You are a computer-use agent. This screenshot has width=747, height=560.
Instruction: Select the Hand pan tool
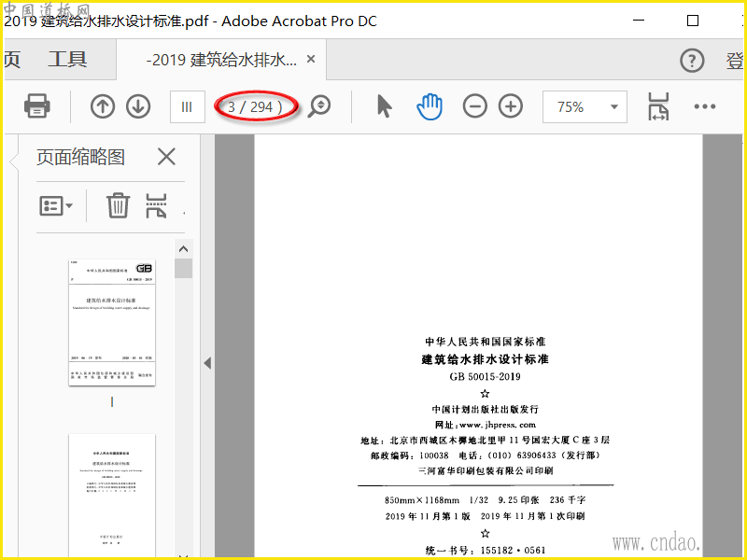(x=430, y=106)
